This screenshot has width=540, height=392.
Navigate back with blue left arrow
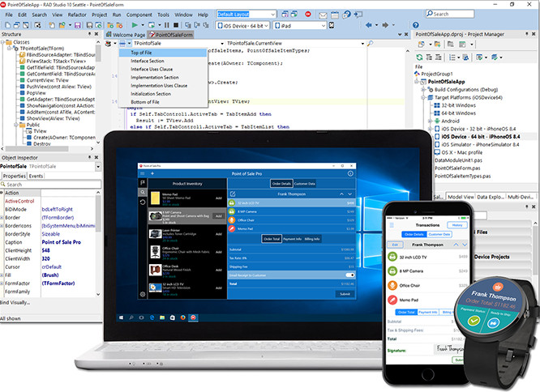coord(368,25)
